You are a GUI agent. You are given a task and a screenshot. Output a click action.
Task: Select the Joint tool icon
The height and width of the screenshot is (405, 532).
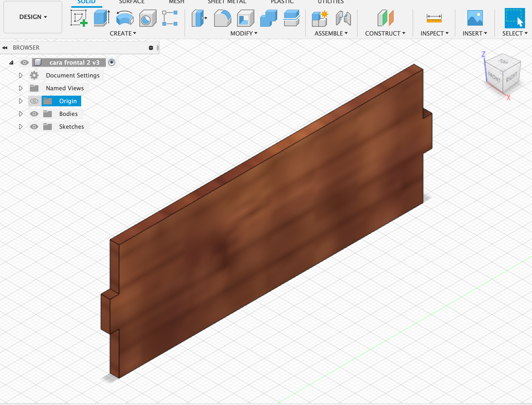point(343,18)
